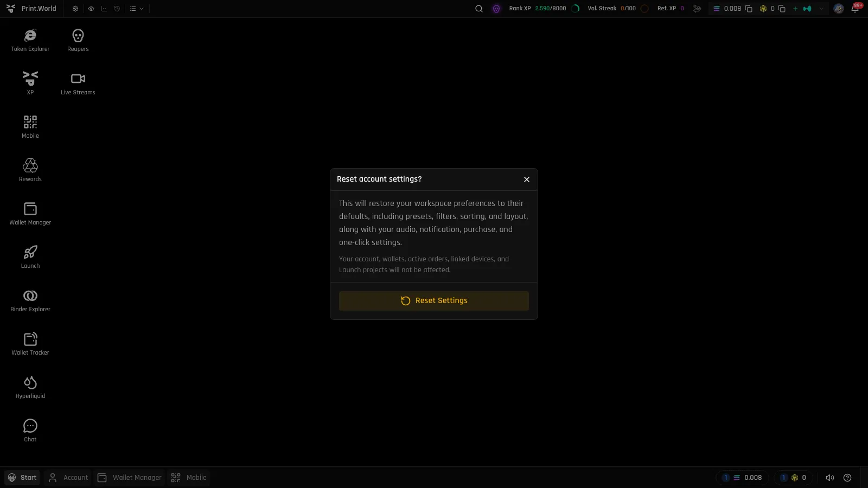This screenshot has width=868, height=488.
Task: Open the Start menu
Action: click(22, 478)
